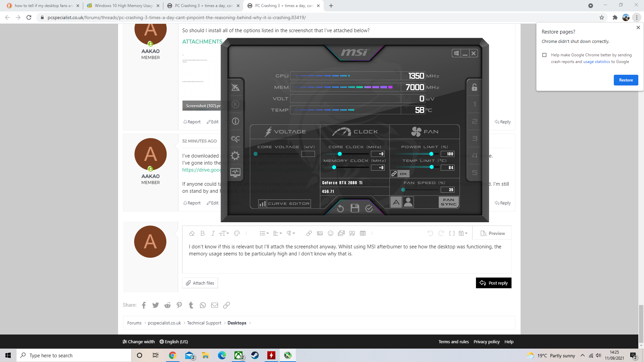Click the Core Clock offset value field

(378, 154)
